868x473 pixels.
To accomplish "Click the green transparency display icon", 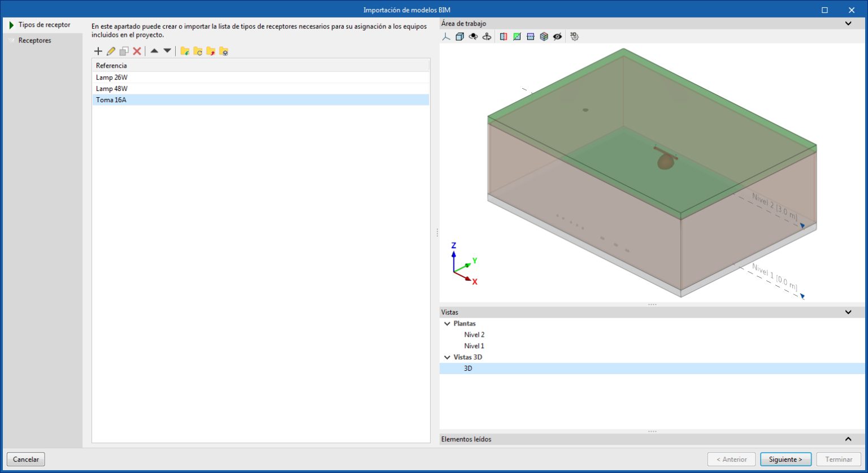I will pos(517,36).
